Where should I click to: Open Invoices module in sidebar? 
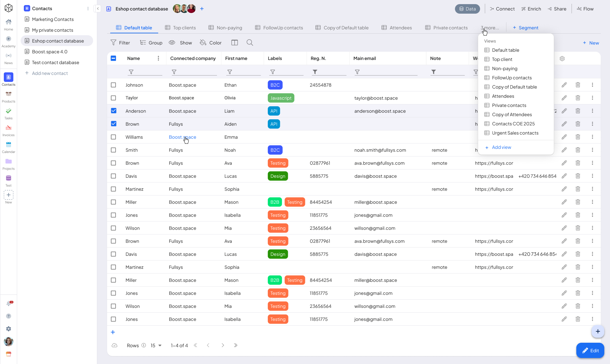coord(9,130)
